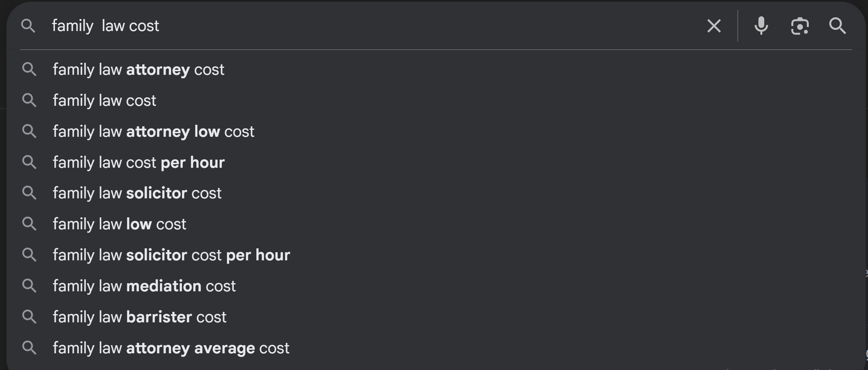This screenshot has height=370, width=868.
Task: Click search icon left of query text
Action: (28, 26)
